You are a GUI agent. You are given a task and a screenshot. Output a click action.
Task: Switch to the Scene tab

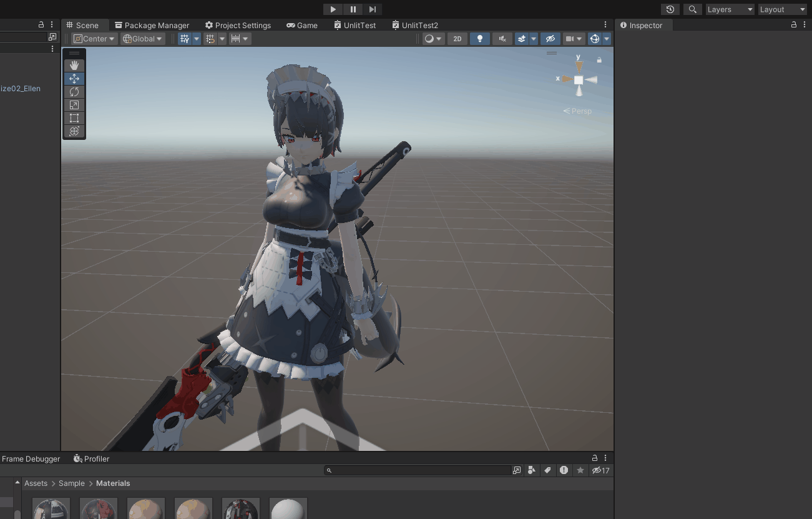tap(82, 25)
